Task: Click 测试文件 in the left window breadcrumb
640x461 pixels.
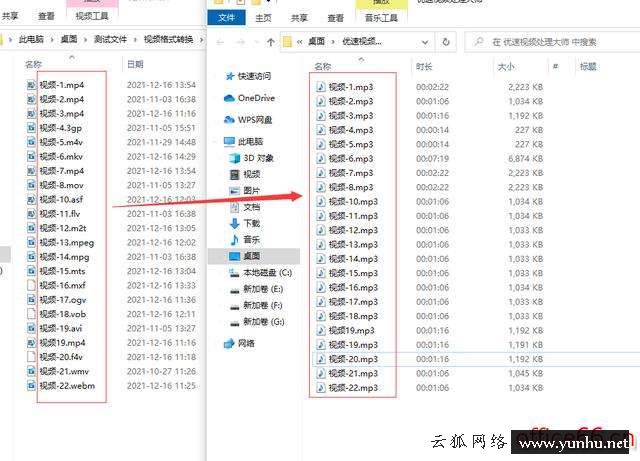Action: [110, 40]
